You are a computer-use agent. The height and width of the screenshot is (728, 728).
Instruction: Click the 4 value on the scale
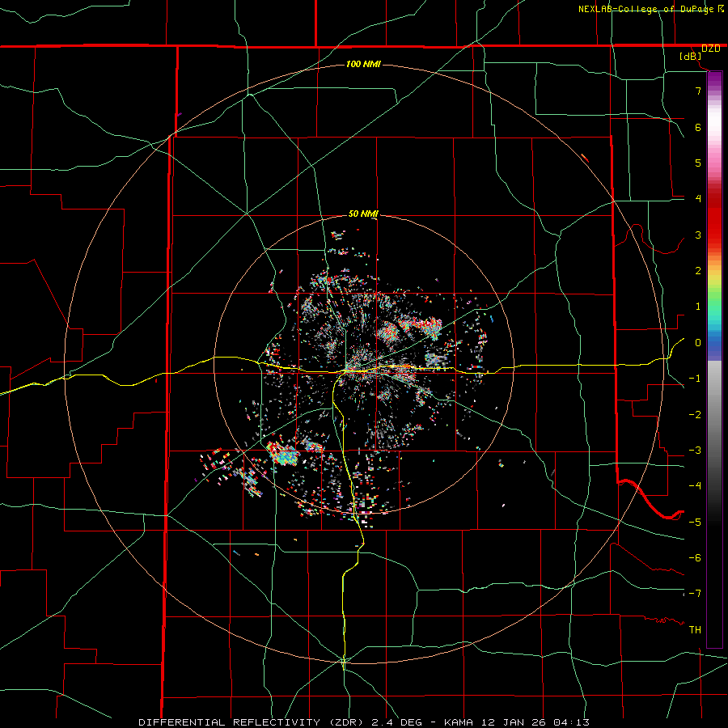click(x=698, y=199)
